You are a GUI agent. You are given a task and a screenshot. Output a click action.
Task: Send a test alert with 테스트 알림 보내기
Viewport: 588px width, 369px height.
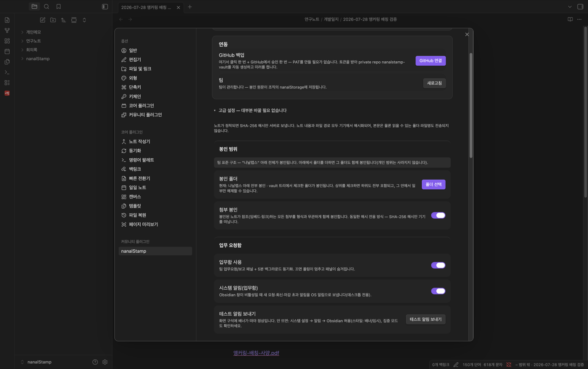click(x=425, y=319)
